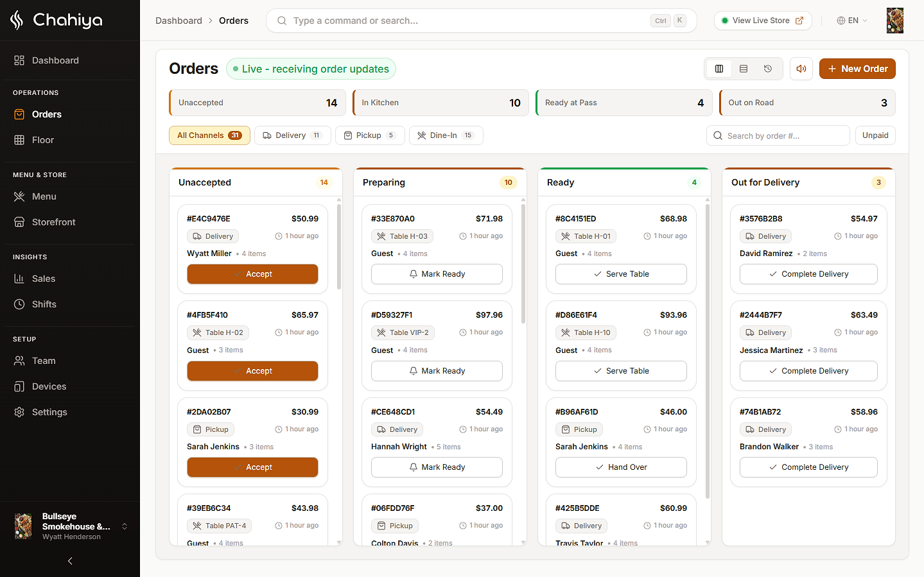The width and height of the screenshot is (924, 577).
Task: Open the EN language dropdown
Action: coord(852,21)
